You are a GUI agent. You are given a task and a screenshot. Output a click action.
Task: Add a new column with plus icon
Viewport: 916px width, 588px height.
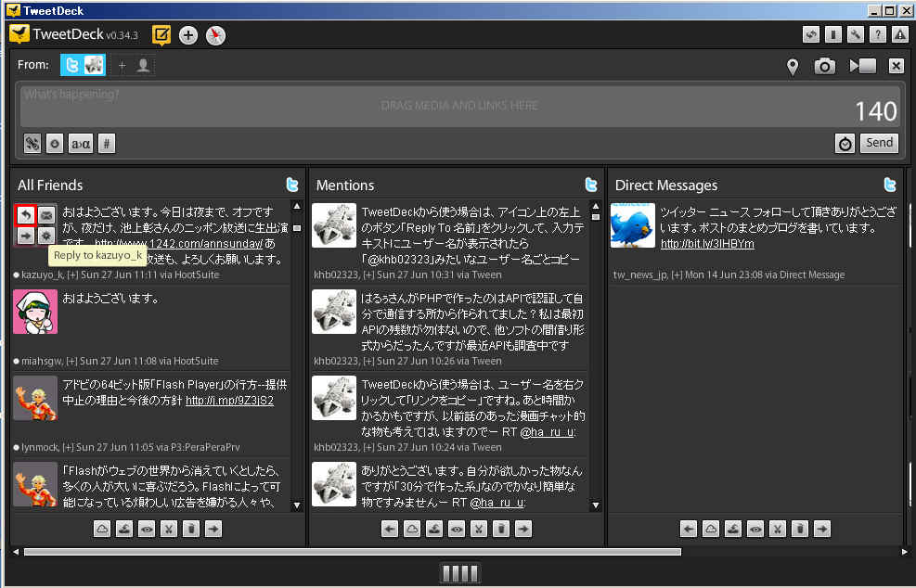(x=188, y=35)
